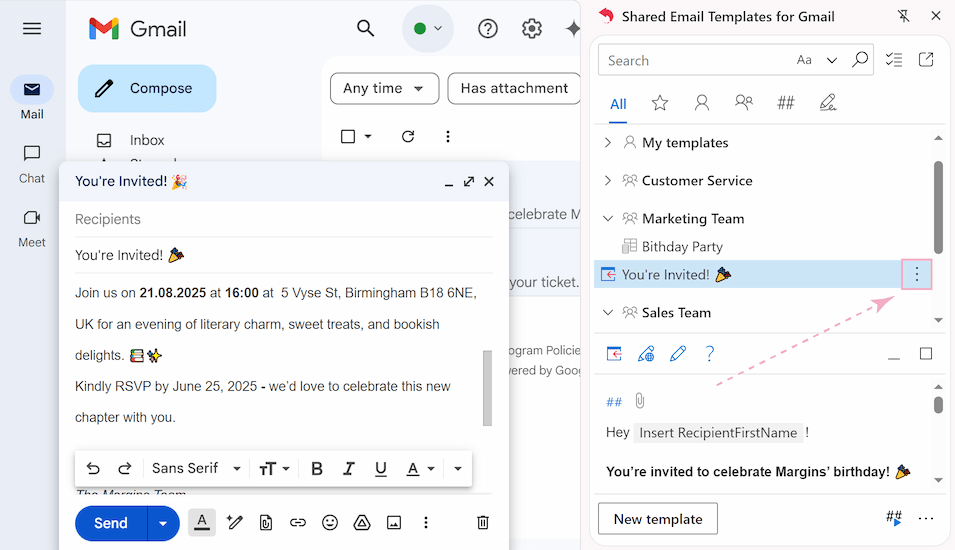Apply the Has attachment filter

(514, 88)
